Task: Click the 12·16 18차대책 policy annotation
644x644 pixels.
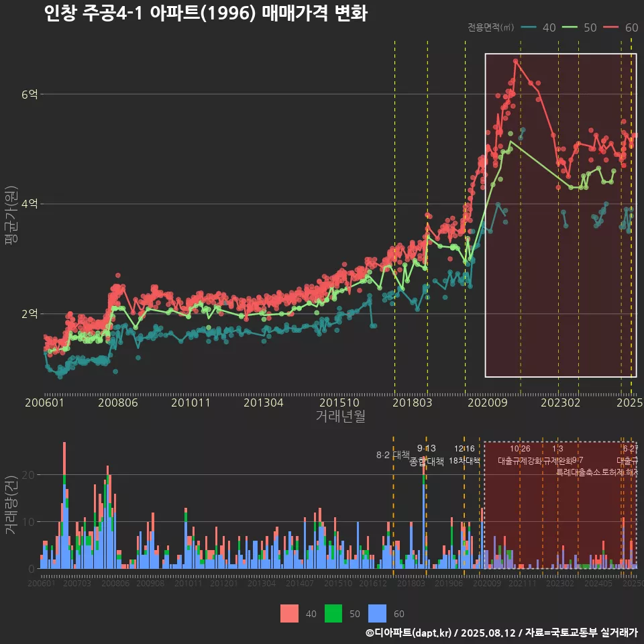Action: pos(464,455)
